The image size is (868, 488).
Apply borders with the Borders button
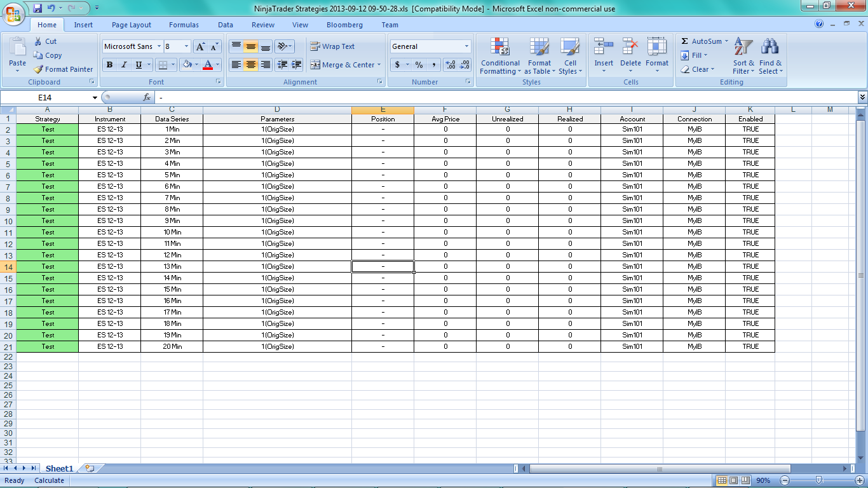pyautogui.click(x=163, y=65)
